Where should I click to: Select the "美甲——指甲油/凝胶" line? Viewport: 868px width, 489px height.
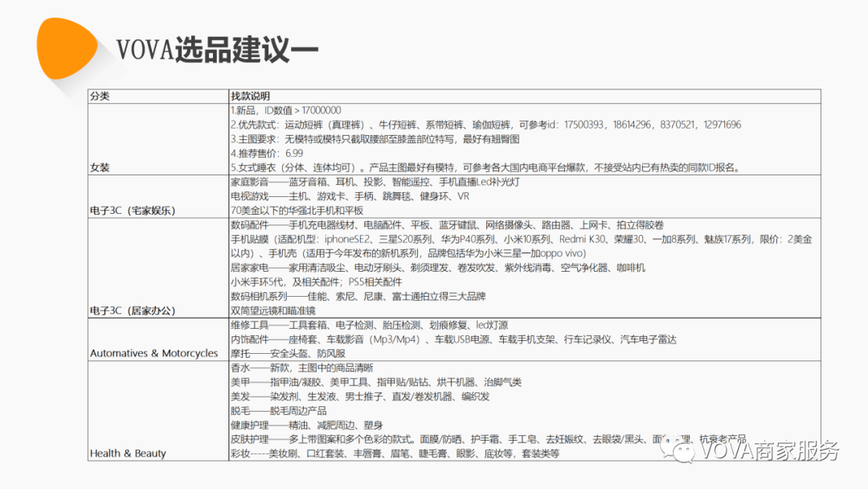coord(376,382)
